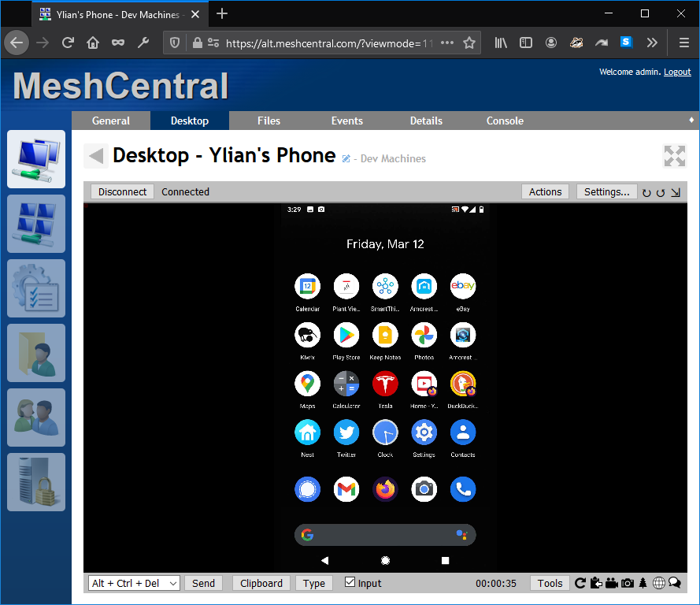Open the Tools button
This screenshot has height=605, width=700.
click(550, 583)
